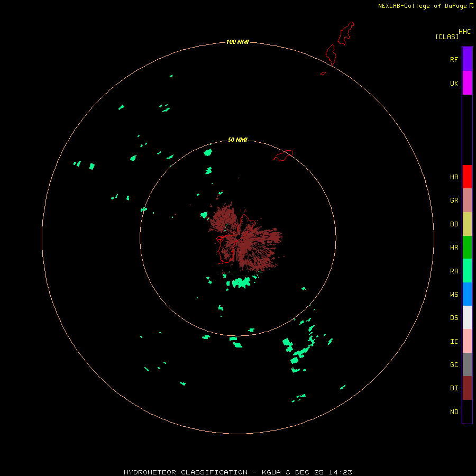Screen dimensions: 476x476
Task: Click the "HR" legend label
Action: [454, 248]
